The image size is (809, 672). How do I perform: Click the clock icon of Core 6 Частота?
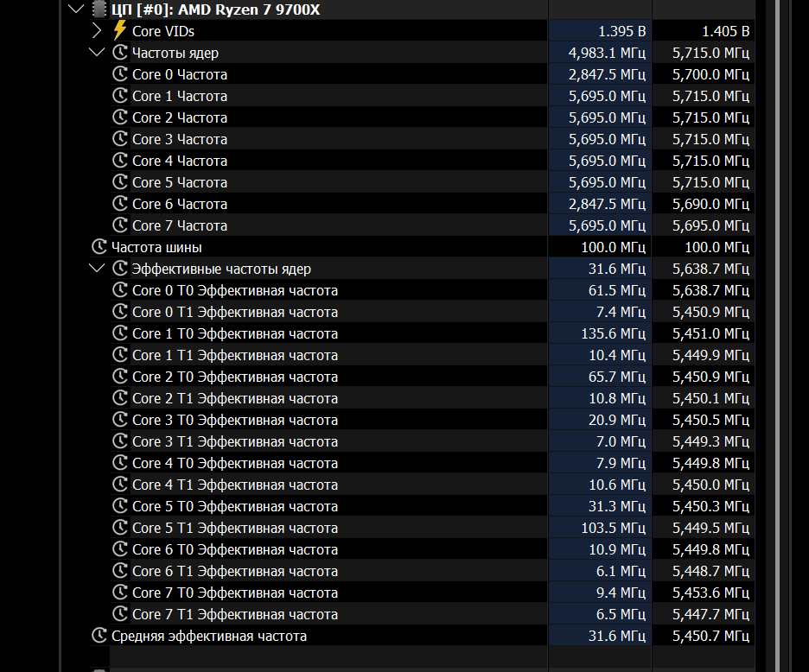(x=119, y=204)
